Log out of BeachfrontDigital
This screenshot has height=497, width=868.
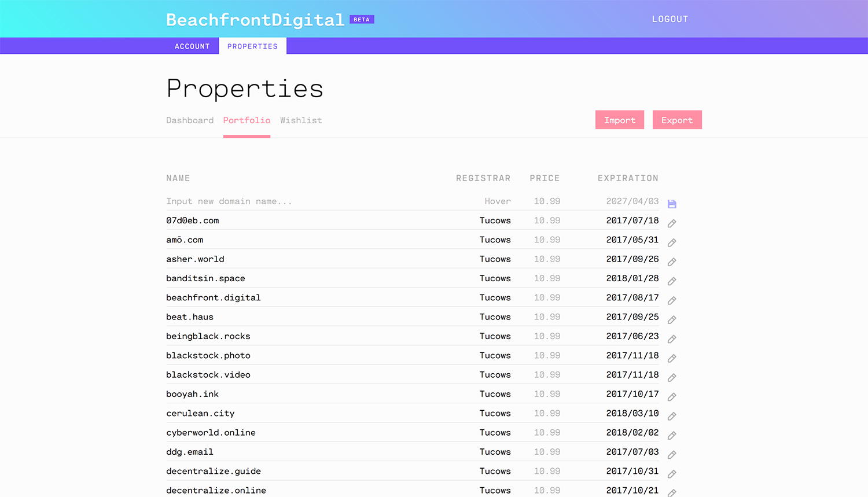(x=670, y=19)
